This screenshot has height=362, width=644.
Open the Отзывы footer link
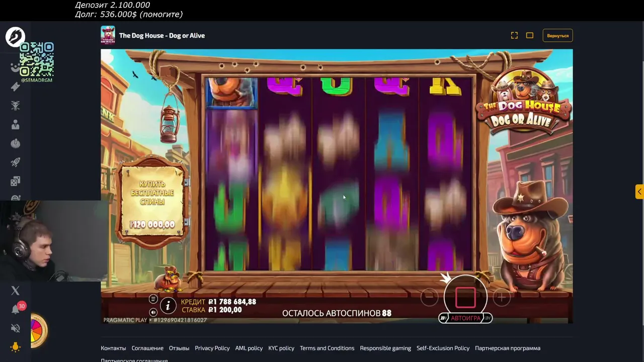pyautogui.click(x=179, y=348)
